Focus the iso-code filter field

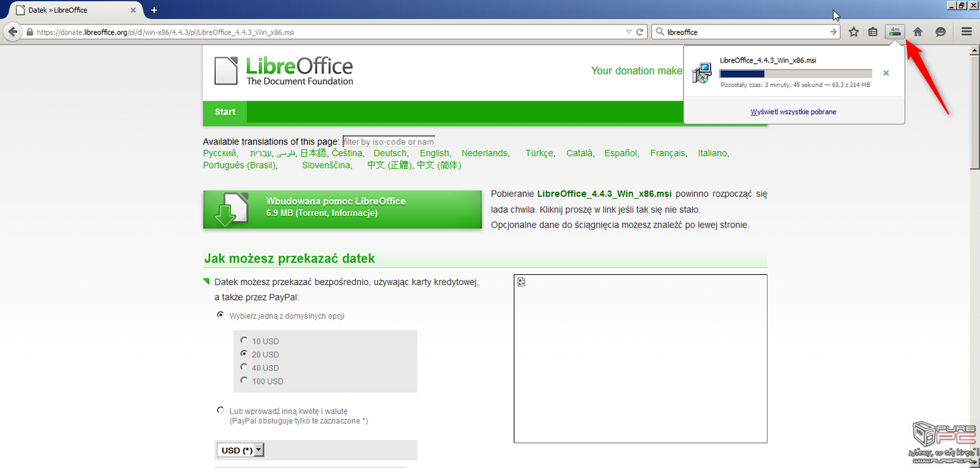(x=388, y=142)
